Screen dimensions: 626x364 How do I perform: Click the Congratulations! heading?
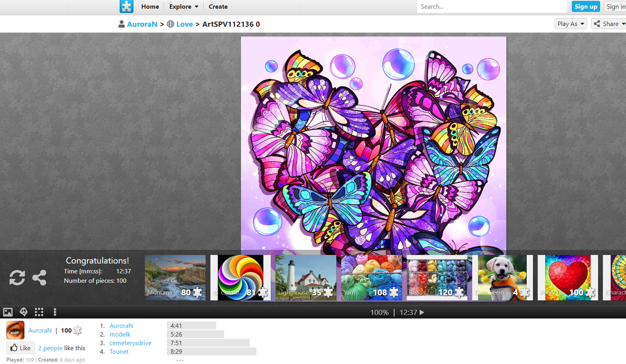coord(97,261)
